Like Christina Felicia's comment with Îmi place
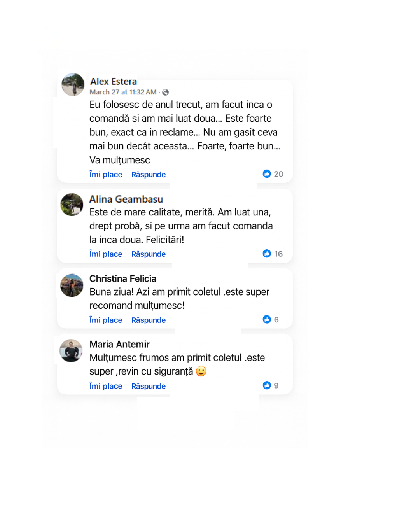420x525 pixels. [x=106, y=320]
